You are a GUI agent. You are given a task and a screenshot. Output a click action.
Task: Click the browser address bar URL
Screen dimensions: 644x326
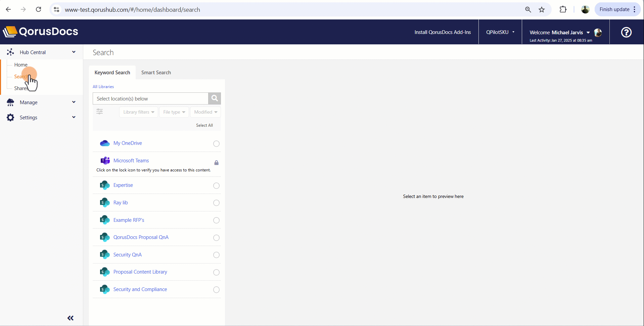click(133, 10)
